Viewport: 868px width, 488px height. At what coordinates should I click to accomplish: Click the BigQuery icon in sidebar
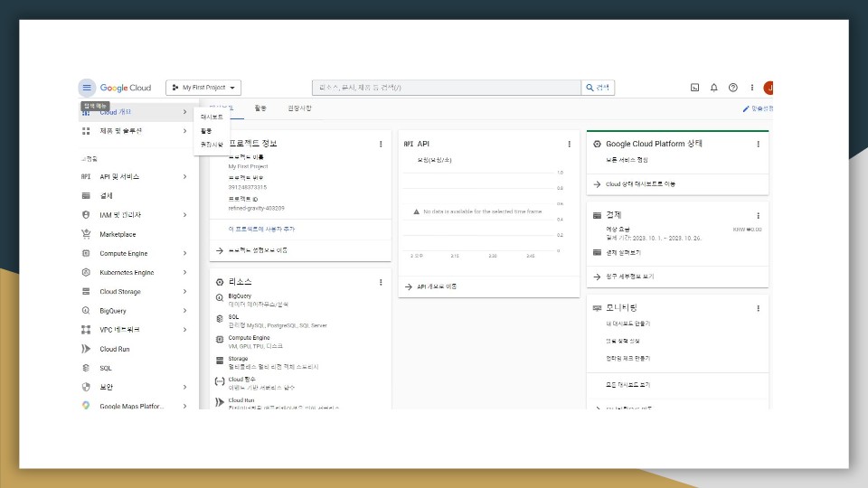pyautogui.click(x=86, y=310)
